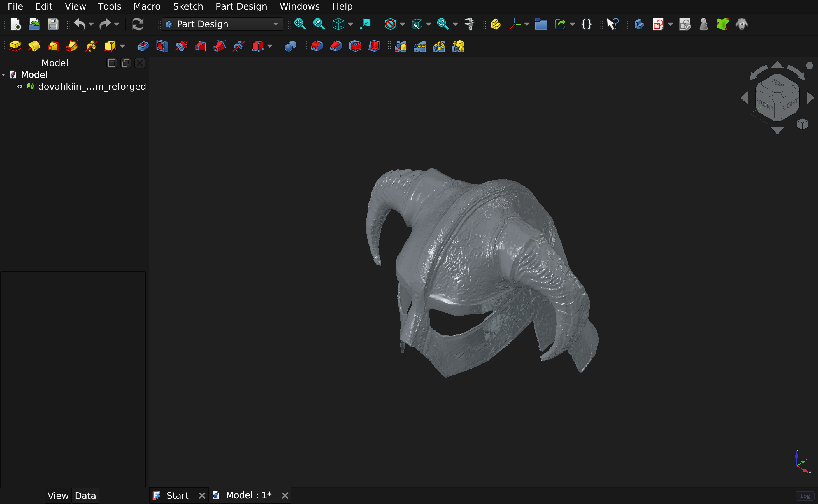The image size is (818, 504).
Task: Click TOP face of navigation cube
Action: tap(778, 83)
